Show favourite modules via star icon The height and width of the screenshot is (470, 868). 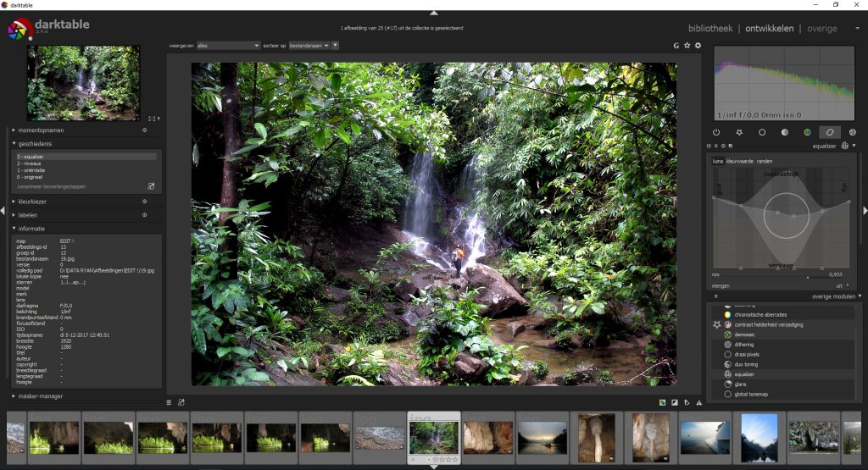(x=739, y=132)
